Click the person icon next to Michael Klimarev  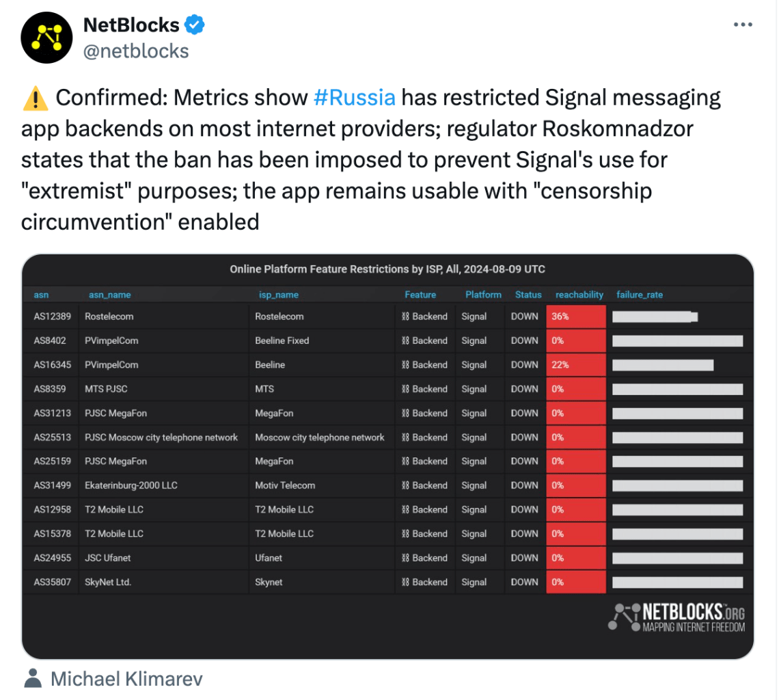[33, 678]
